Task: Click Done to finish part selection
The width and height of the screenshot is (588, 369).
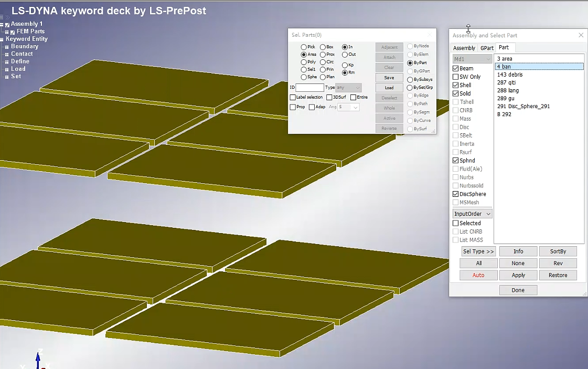Action: click(518, 290)
